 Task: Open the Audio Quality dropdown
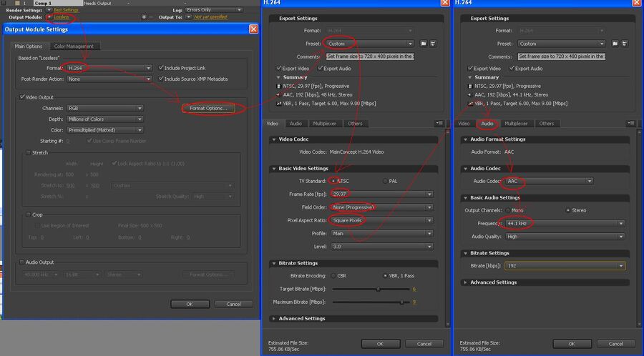click(565, 236)
